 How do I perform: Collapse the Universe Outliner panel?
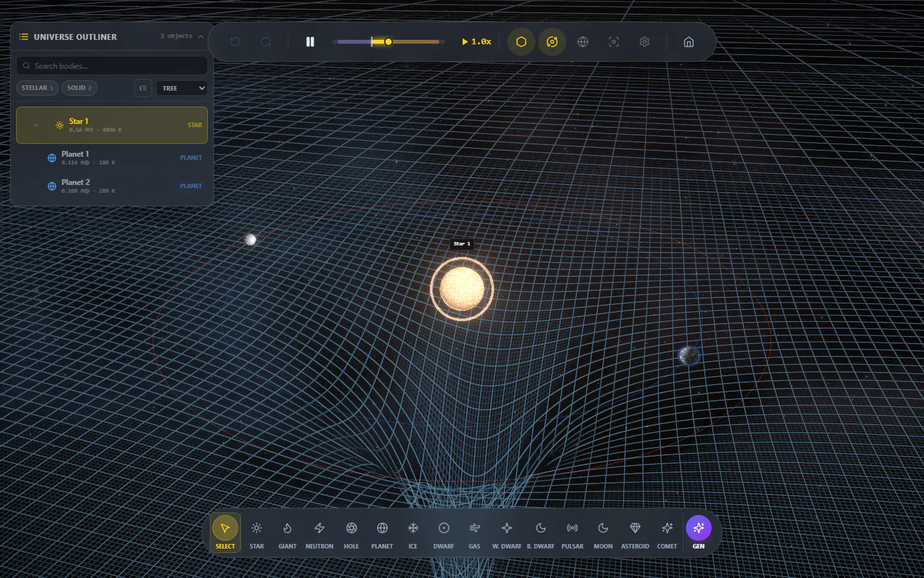coord(201,37)
